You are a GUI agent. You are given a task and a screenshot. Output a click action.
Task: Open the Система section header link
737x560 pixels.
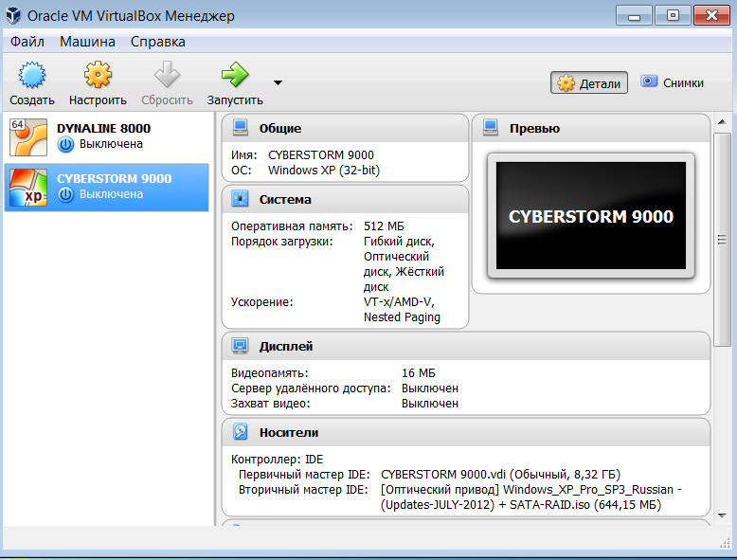(x=285, y=199)
